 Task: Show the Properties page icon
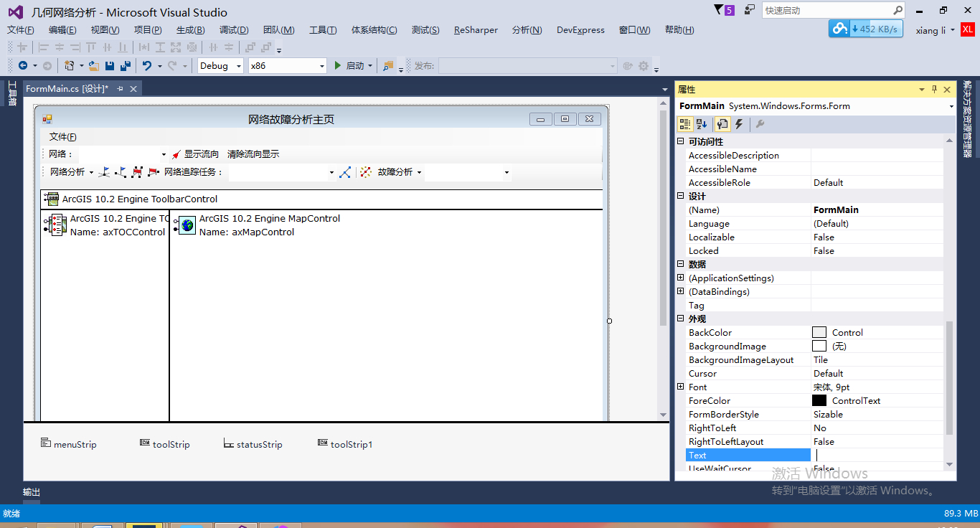tap(722, 124)
